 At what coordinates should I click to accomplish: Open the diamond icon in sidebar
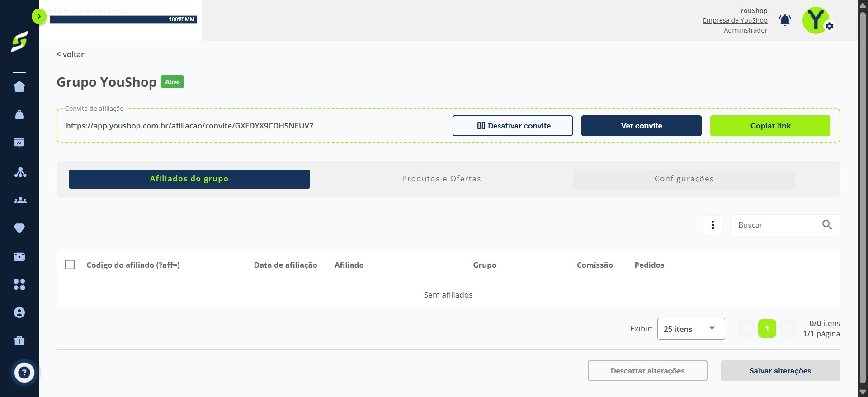pos(19,228)
